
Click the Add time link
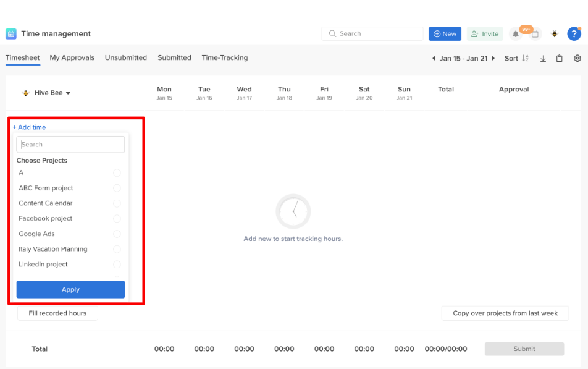pos(29,127)
